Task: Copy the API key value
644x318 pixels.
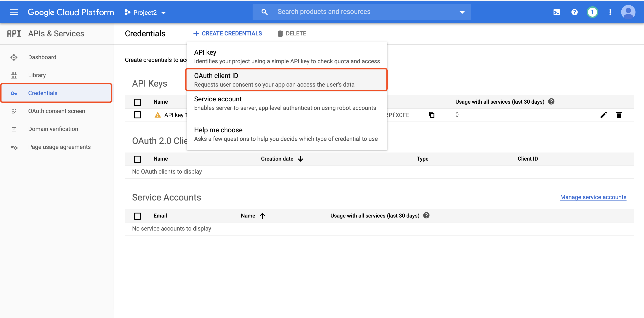Action: coord(432,115)
